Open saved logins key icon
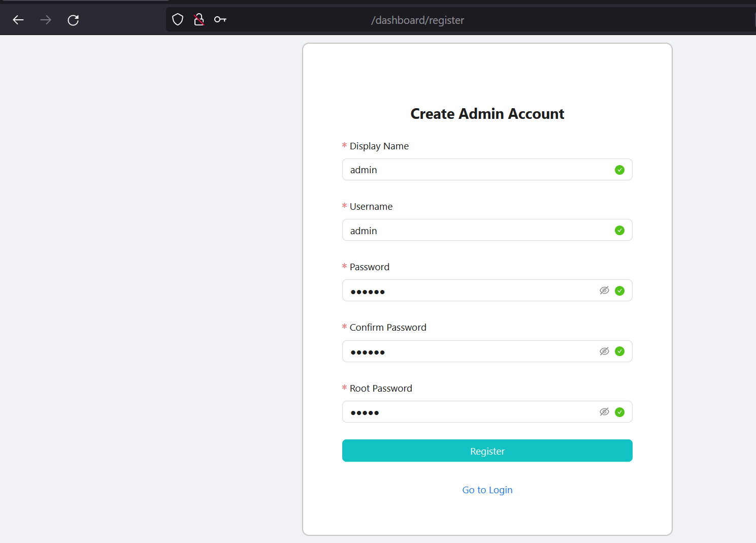 (x=220, y=20)
